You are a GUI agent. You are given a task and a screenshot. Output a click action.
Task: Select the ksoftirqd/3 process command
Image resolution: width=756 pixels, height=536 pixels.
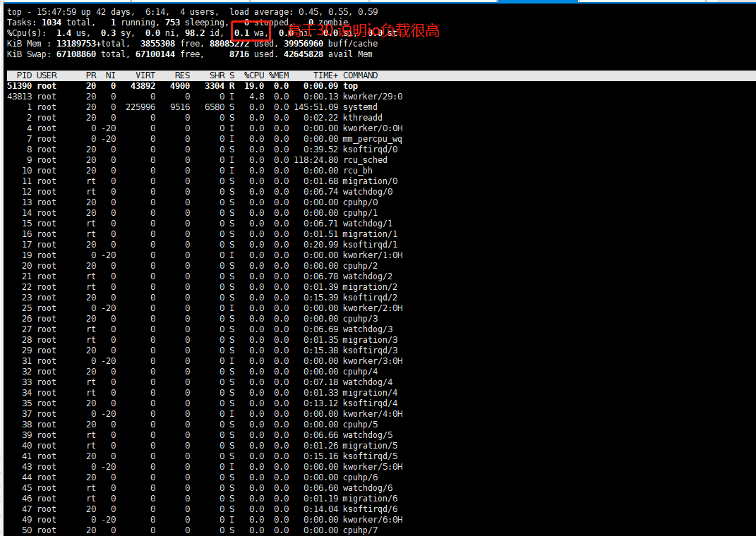(371, 351)
